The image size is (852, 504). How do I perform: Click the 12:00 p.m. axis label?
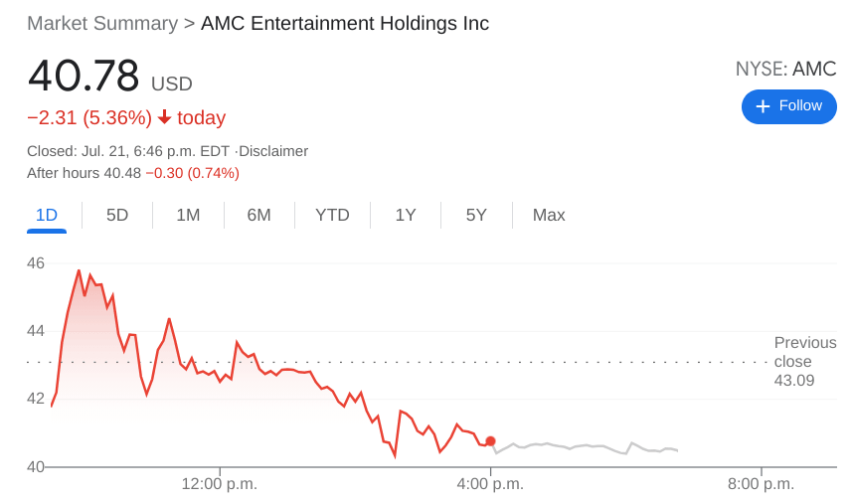click(219, 484)
